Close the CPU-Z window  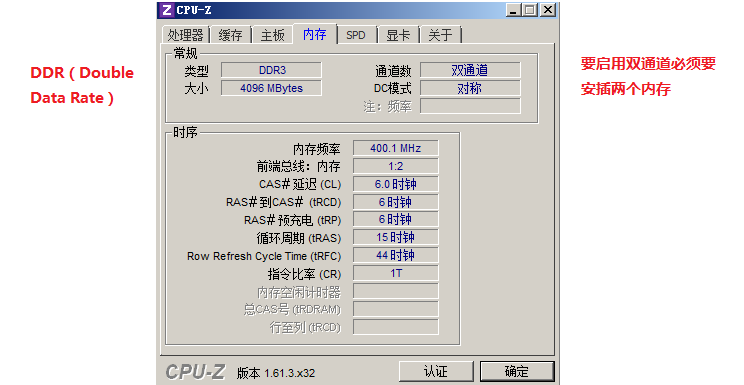pyautogui.click(x=547, y=10)
